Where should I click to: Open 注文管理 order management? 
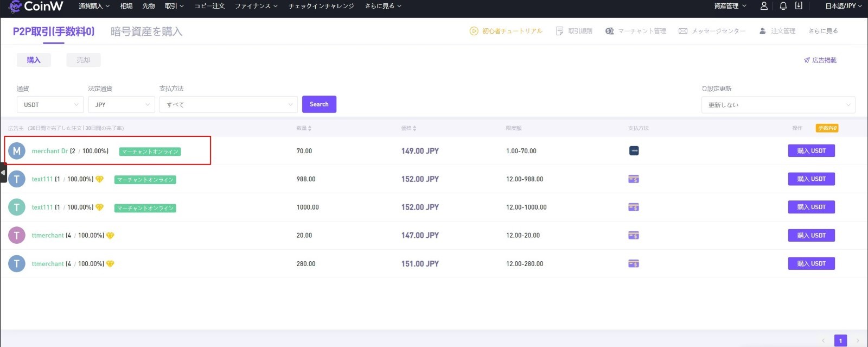pyautogui.click(x=777, y=31)
